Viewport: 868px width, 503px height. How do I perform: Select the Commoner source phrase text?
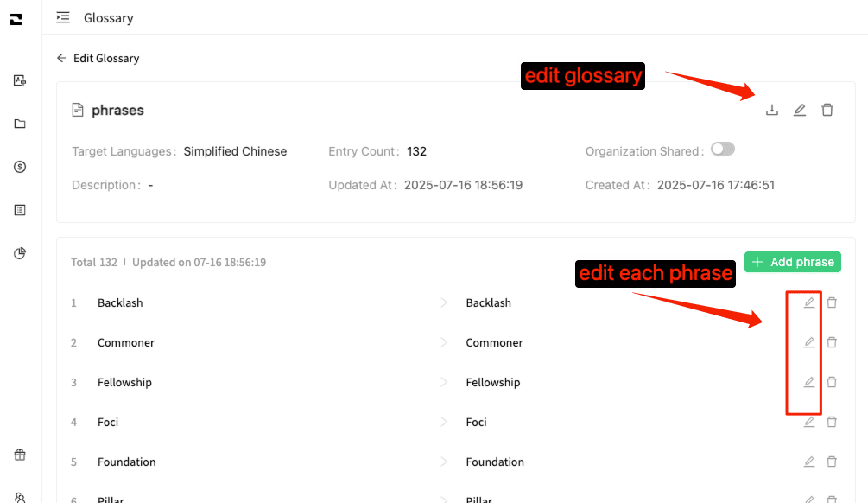(126, 342)
